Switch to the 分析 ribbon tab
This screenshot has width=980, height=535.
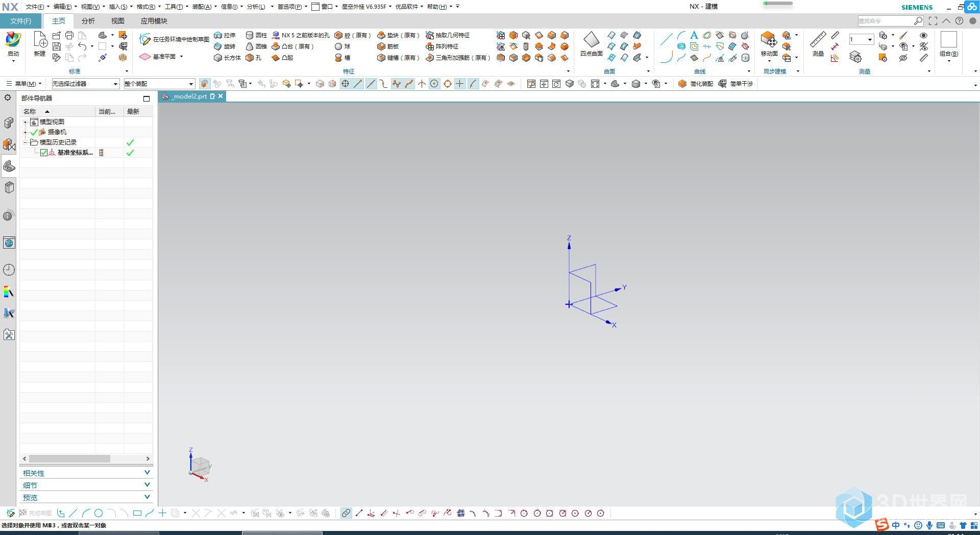88,21
